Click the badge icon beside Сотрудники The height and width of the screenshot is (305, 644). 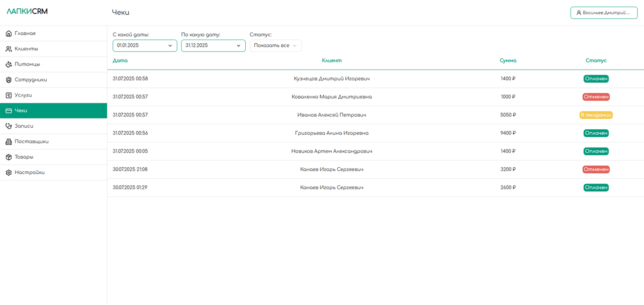point(9,80)
